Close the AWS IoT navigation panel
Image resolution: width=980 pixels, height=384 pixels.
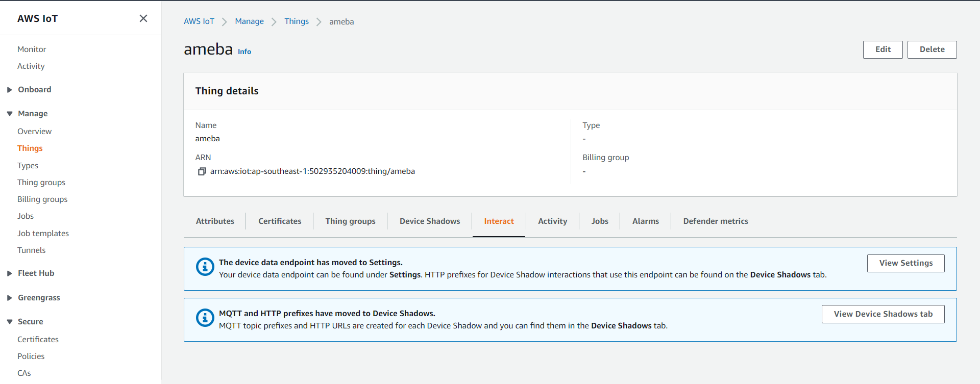coord(143,18)
